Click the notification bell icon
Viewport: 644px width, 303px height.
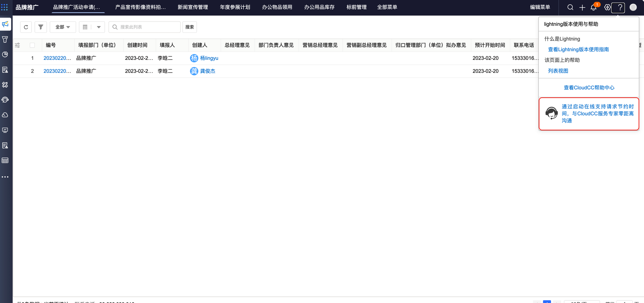pos(593,7)
